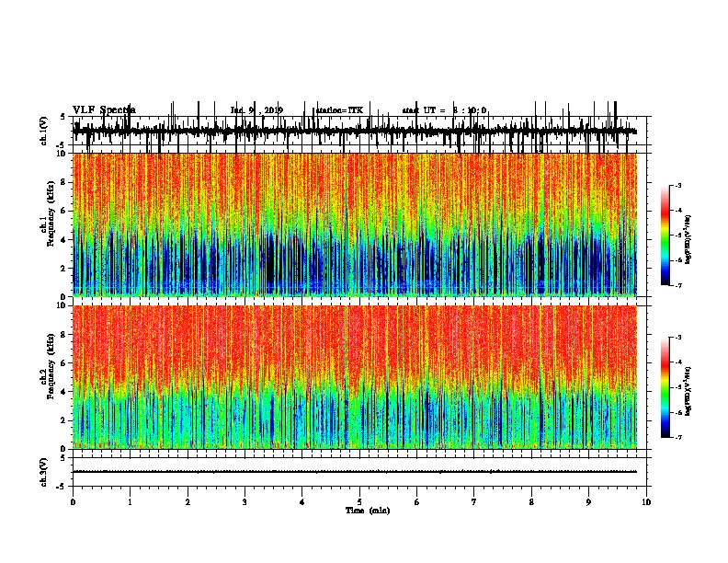Click the ch.2 spectrogram color scale bar

(x=665, y=387)
